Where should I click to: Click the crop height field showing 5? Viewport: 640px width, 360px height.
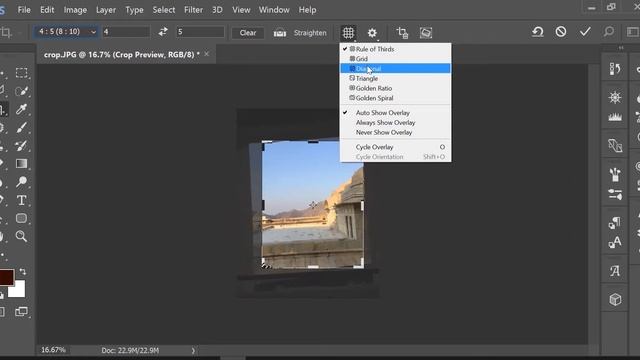200,32
